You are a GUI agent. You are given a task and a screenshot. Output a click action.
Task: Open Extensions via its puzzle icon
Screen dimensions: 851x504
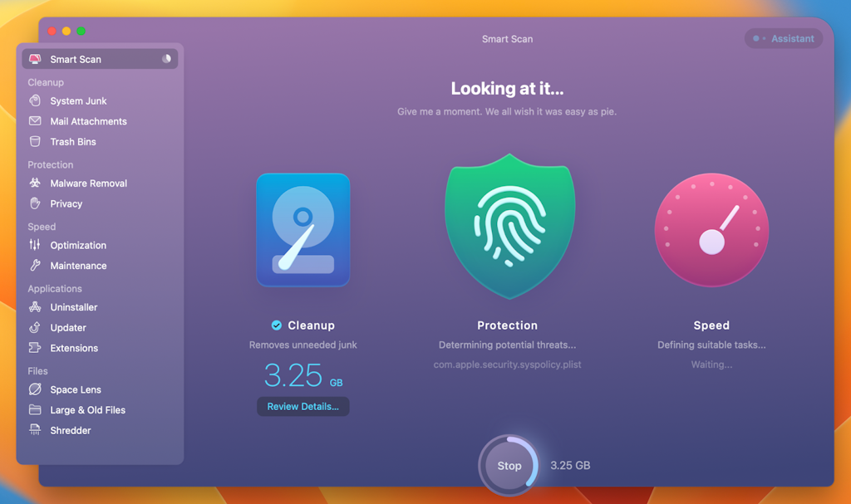(x=35, y=348)
